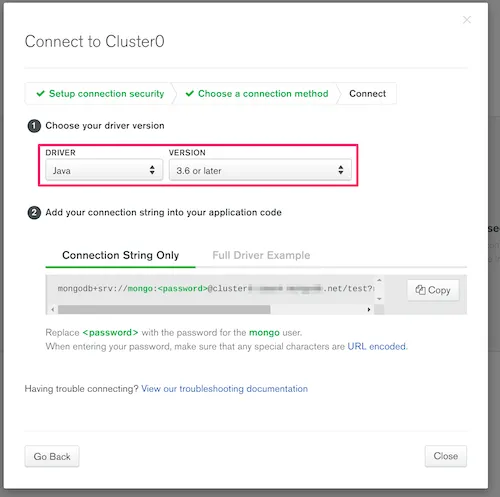Switch to Full Driver Example tab
500x497 pixels.
(x=261, y=255)
